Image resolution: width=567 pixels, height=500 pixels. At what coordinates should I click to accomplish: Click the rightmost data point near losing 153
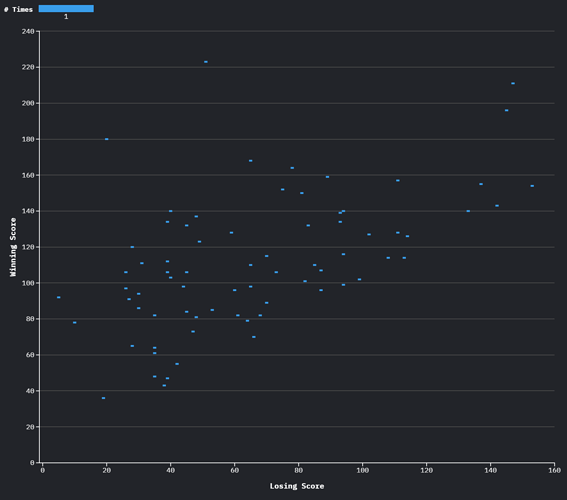click(x=532, y=186)
